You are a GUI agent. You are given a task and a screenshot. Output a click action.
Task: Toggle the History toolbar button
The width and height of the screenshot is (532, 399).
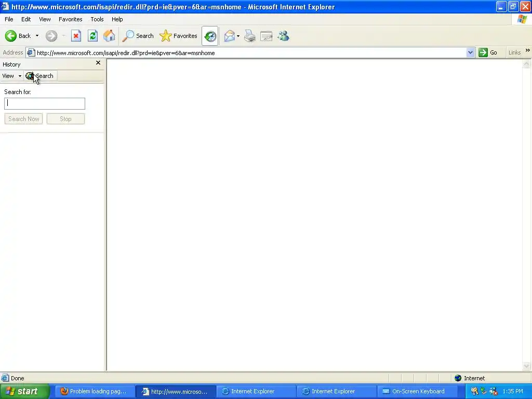(210, 36)
